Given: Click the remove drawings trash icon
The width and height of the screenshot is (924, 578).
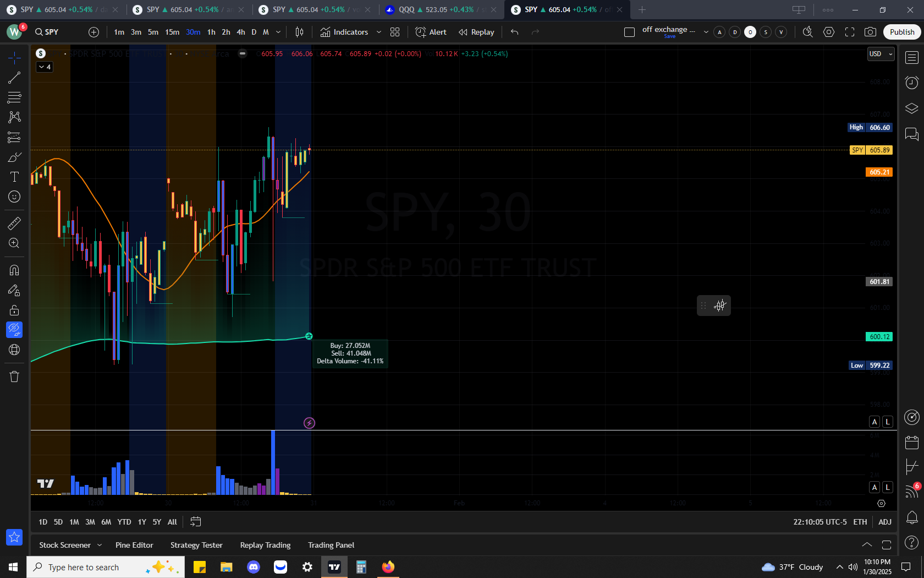Looking at the screenshot, I should (x=14, y=377).
